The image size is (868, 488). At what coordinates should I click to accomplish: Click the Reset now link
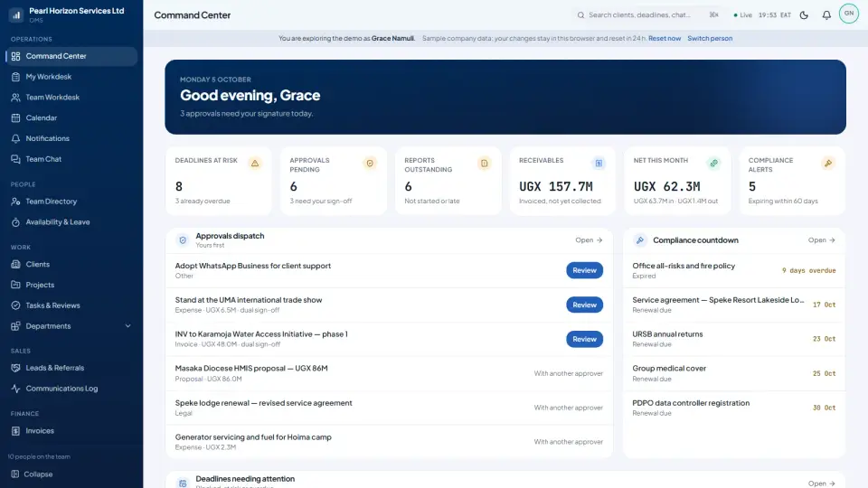[x=665, y=38]
